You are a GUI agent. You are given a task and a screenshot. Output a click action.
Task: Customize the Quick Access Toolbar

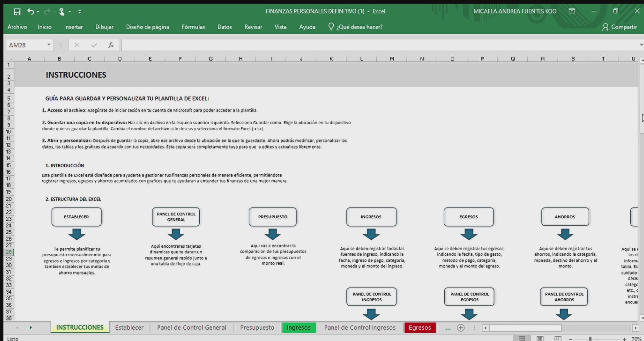(x=79, y=12)
